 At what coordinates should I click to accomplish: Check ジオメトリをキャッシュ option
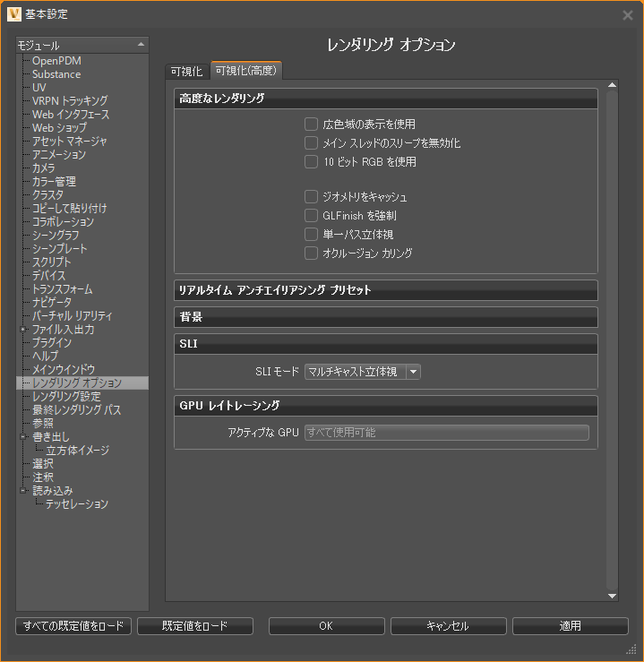pyautogui.click(x=311, y=196)
